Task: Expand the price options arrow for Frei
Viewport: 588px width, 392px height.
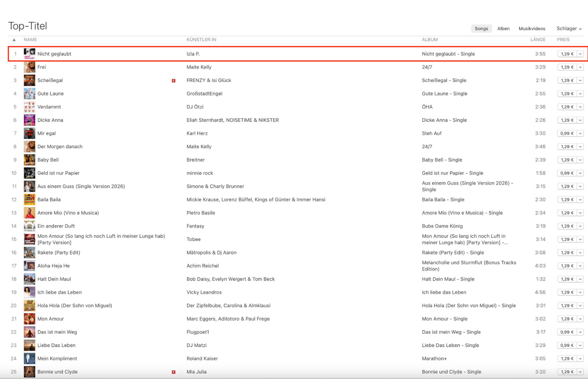Action: [580, 67]
